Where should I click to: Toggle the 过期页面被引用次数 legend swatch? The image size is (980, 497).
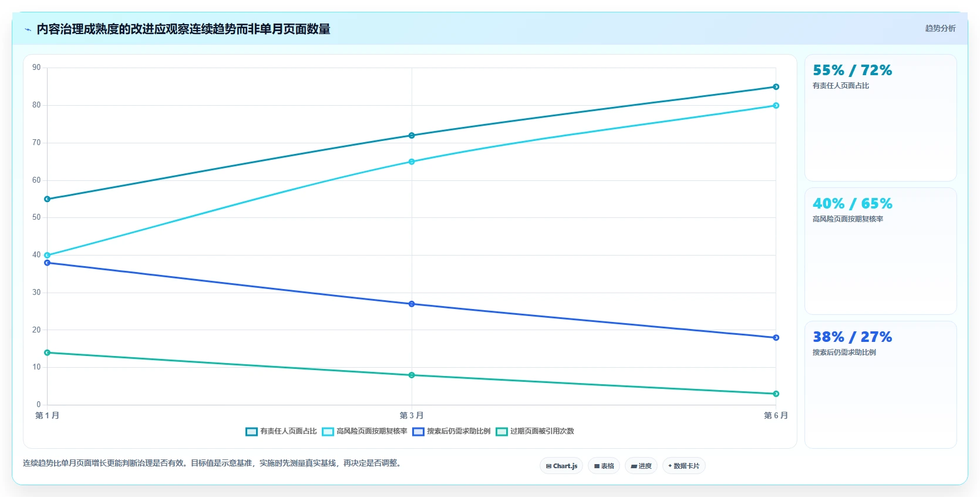point(501,432)
